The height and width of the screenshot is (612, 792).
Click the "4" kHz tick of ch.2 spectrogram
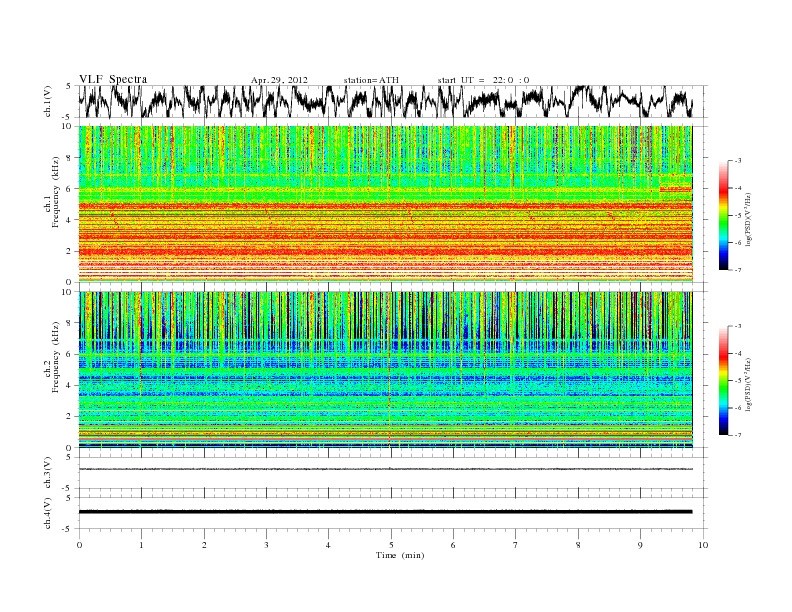70,385
